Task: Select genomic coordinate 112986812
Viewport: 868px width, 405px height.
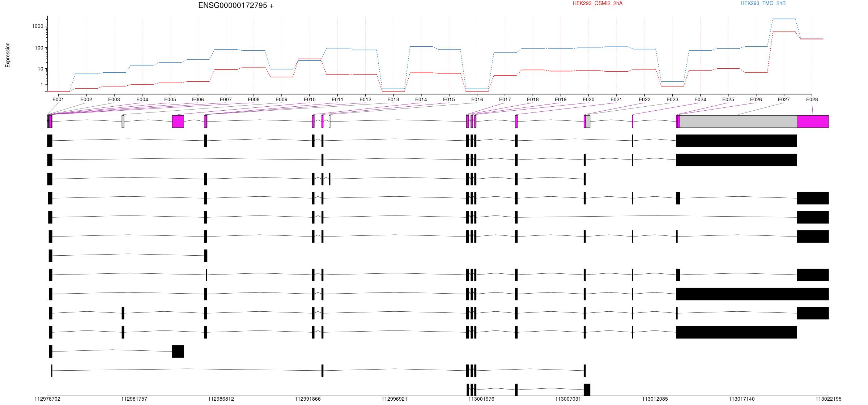Action: [x=221, y=399]
